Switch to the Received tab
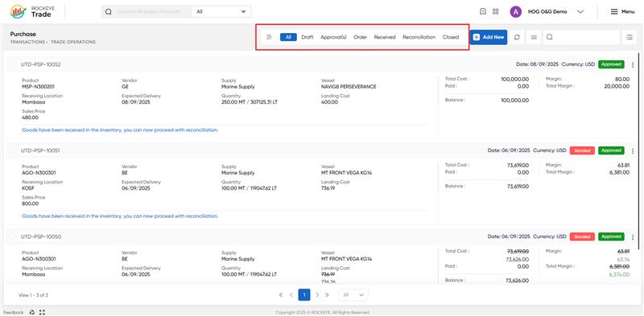 coord(385,37)
